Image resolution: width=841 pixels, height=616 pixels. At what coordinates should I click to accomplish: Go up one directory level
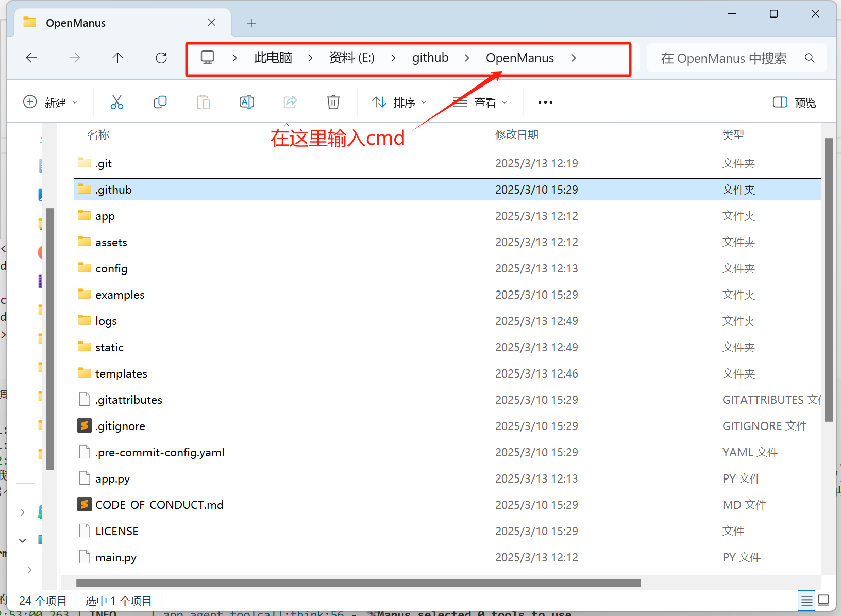point(118,58)
